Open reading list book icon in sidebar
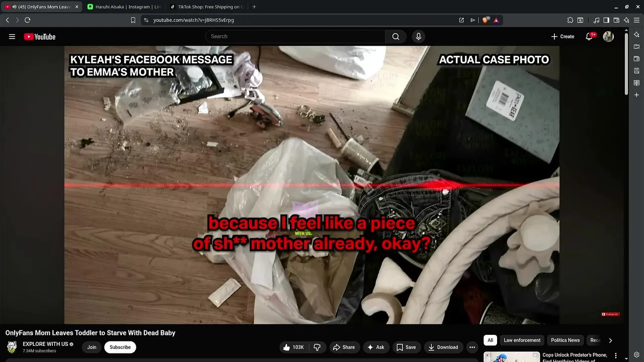The width and height of the screenshot is (644, 362). coord(636,83)
